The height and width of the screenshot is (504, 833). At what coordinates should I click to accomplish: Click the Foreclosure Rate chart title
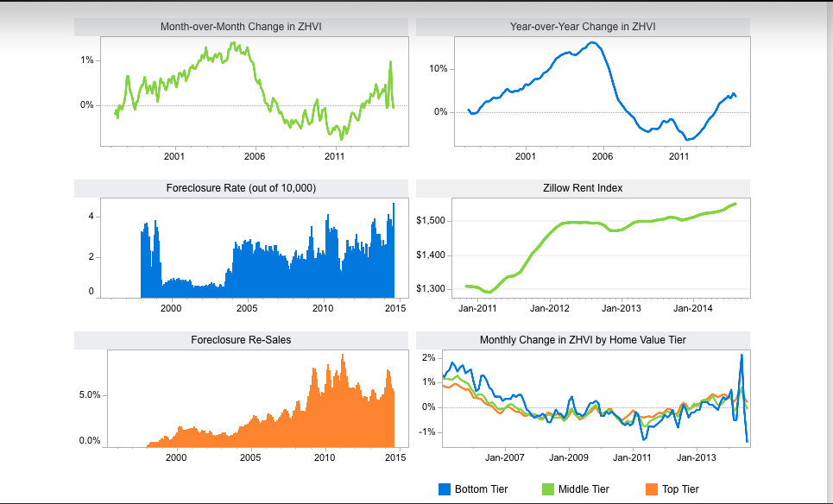(241, 188)
